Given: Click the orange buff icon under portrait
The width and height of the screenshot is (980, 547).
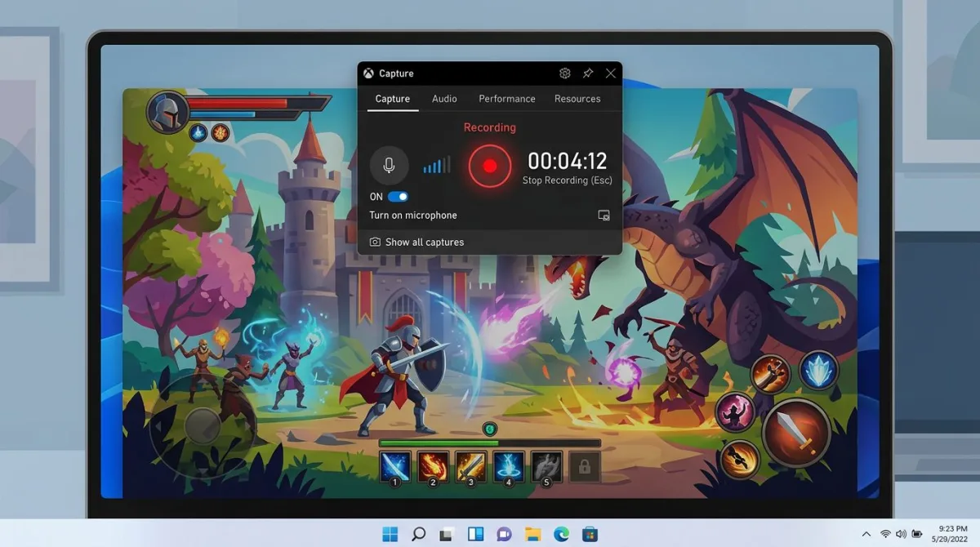Looking at the screenshot, I should click(x=220, y=132).
